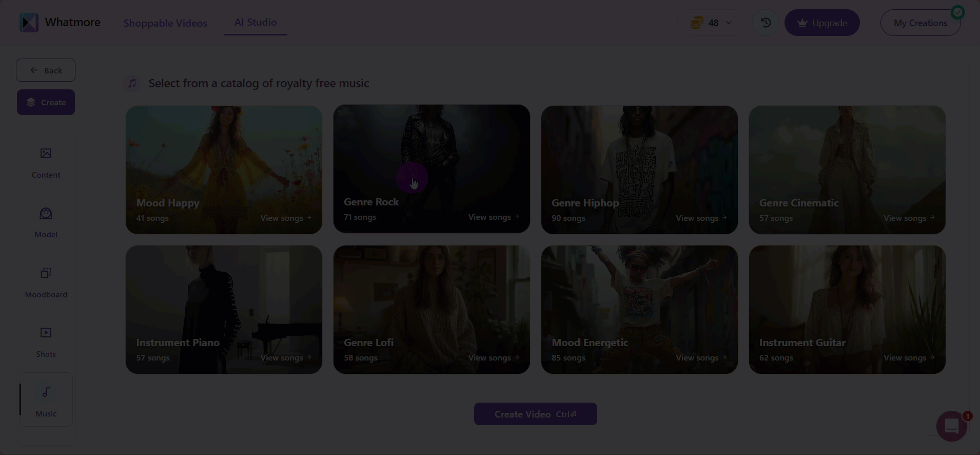Open the chat support bubble

951,426
